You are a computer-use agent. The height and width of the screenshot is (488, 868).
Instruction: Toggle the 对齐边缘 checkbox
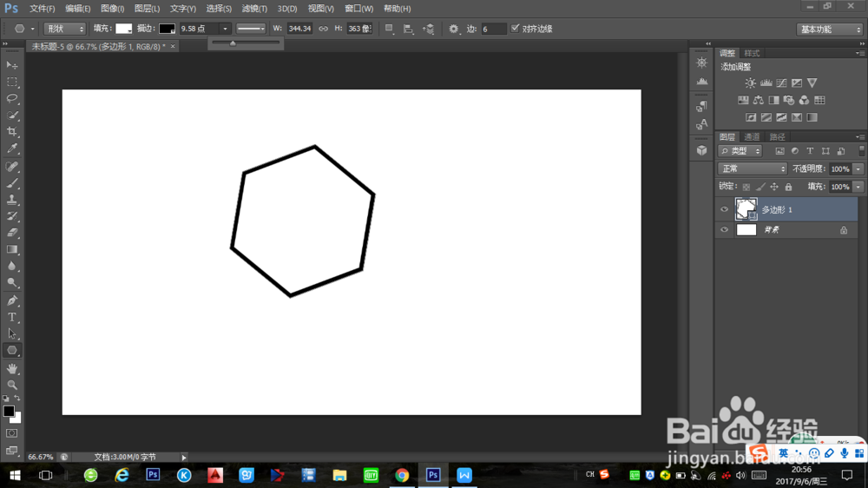click(x=516, y=29)
